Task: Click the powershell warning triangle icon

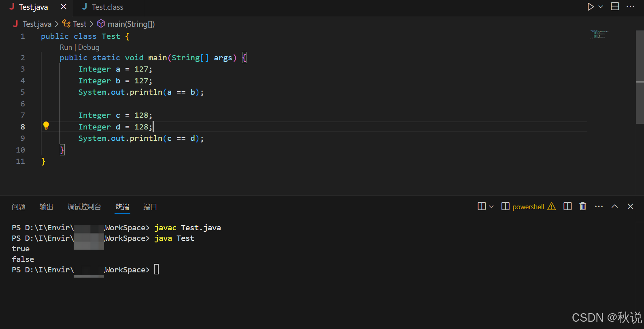Action: (552, 206)
